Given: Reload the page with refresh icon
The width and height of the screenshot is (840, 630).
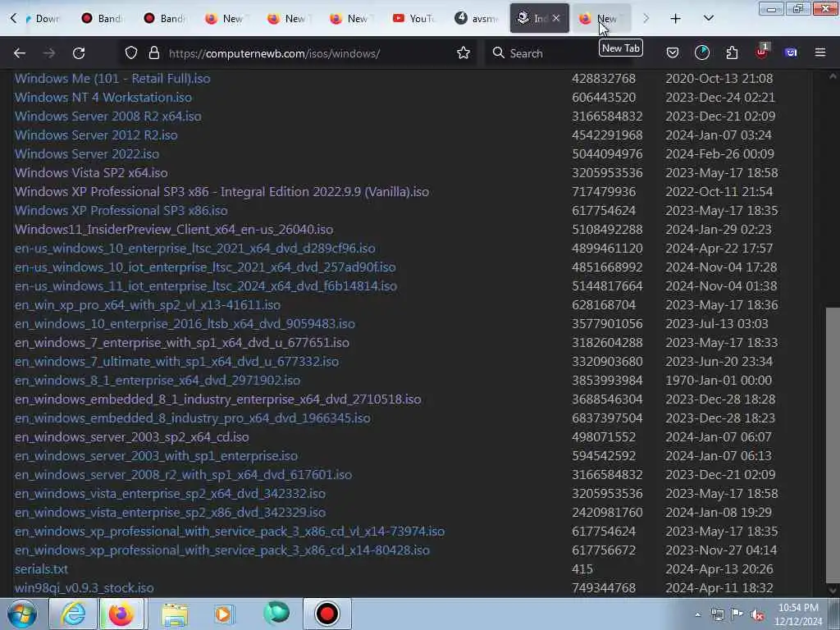Looking at the screenshot, I should click(x=79, y=53).
